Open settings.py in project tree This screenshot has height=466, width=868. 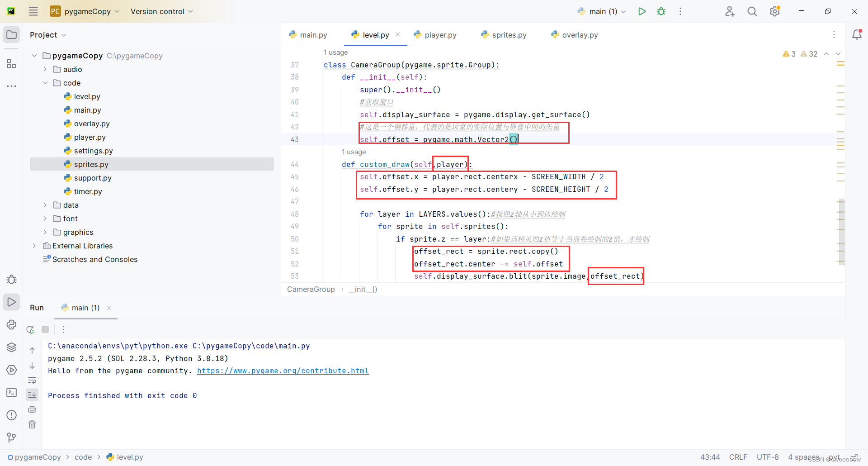coord(94,151)
